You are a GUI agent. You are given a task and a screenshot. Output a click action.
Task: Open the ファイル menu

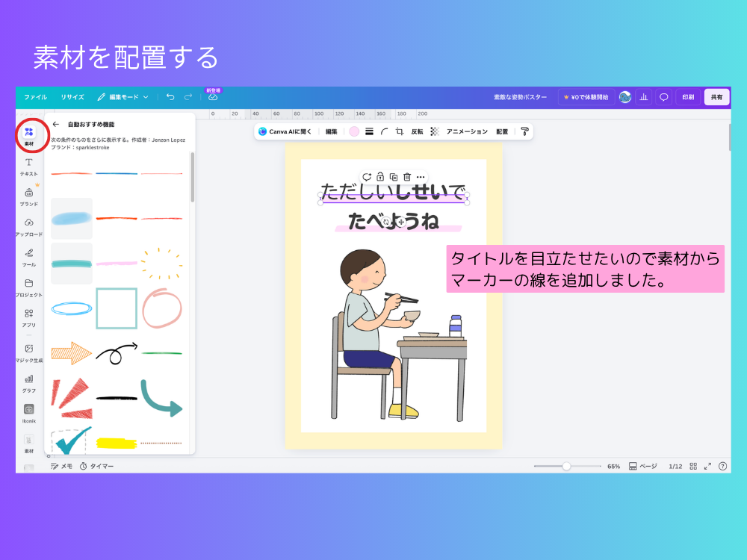(35, 97)
